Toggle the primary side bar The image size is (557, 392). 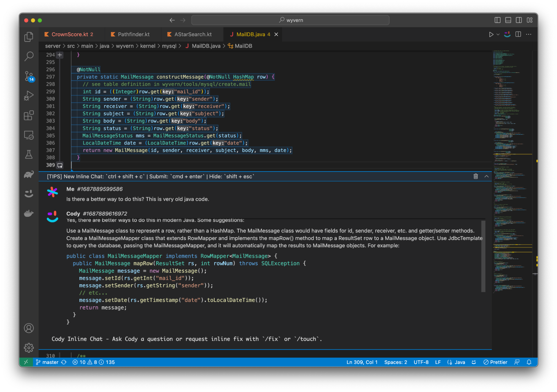497,20
